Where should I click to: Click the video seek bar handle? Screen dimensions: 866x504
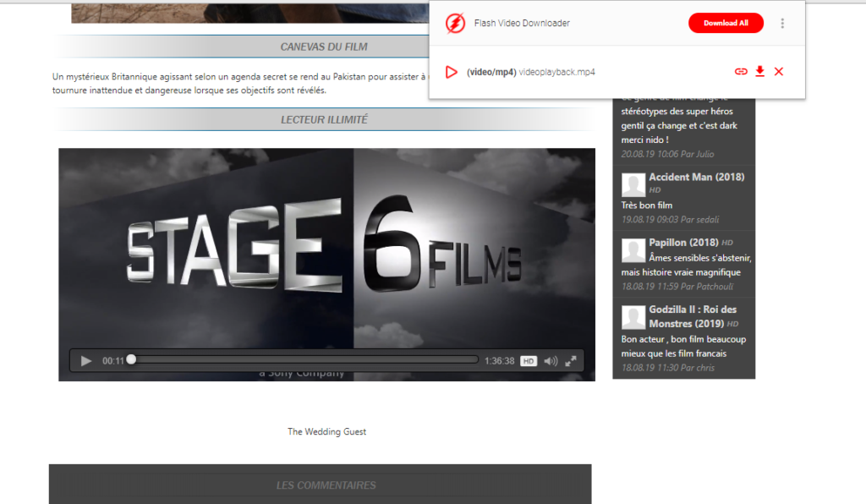point(131,359)
